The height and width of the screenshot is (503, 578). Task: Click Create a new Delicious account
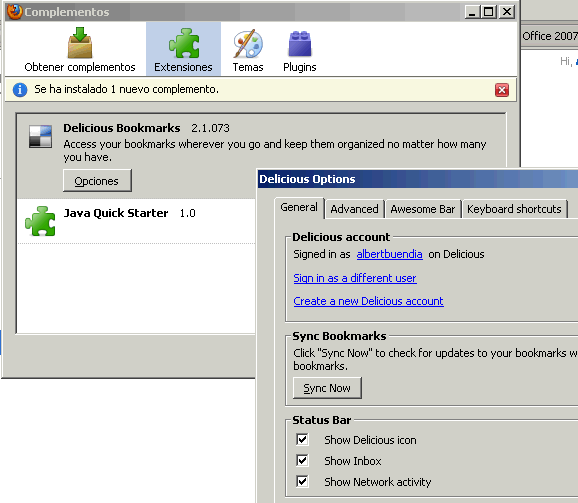(x=368, y=301)
